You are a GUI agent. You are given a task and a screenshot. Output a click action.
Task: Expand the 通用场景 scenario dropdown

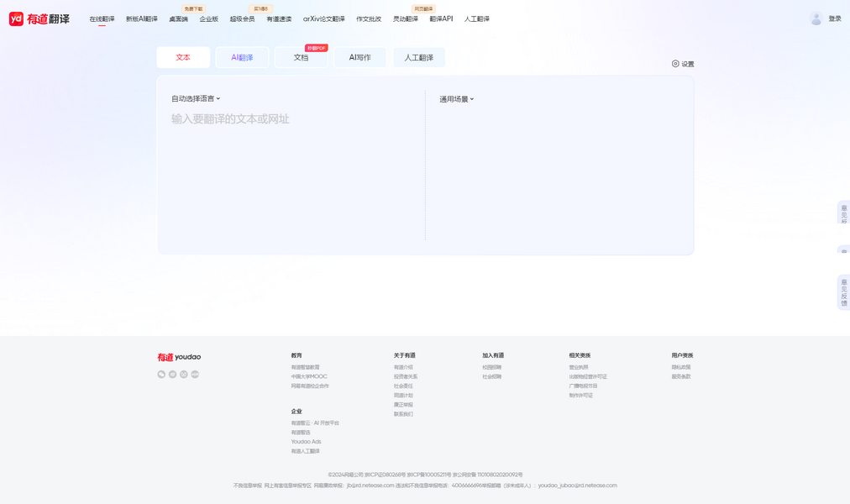(456, 99)
